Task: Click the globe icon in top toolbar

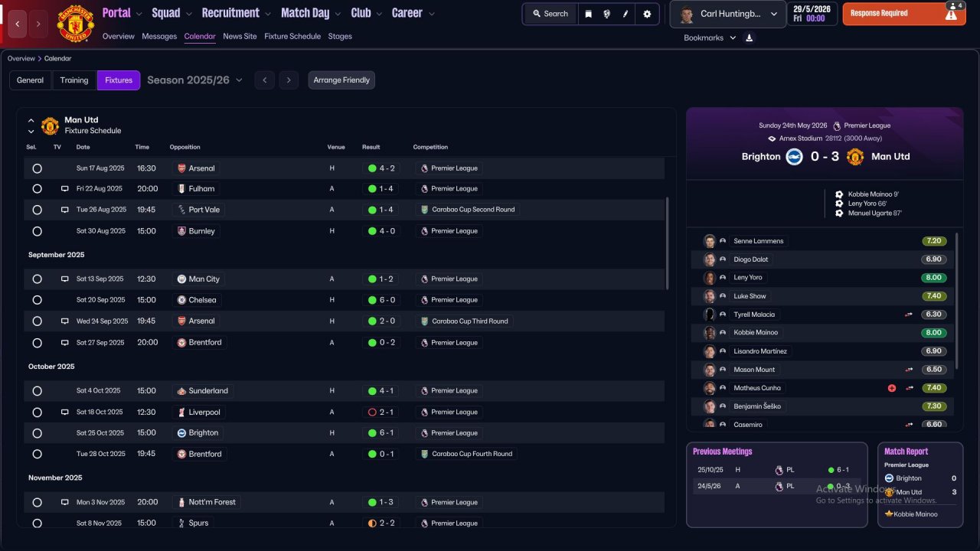Action: tap(607, 14)
